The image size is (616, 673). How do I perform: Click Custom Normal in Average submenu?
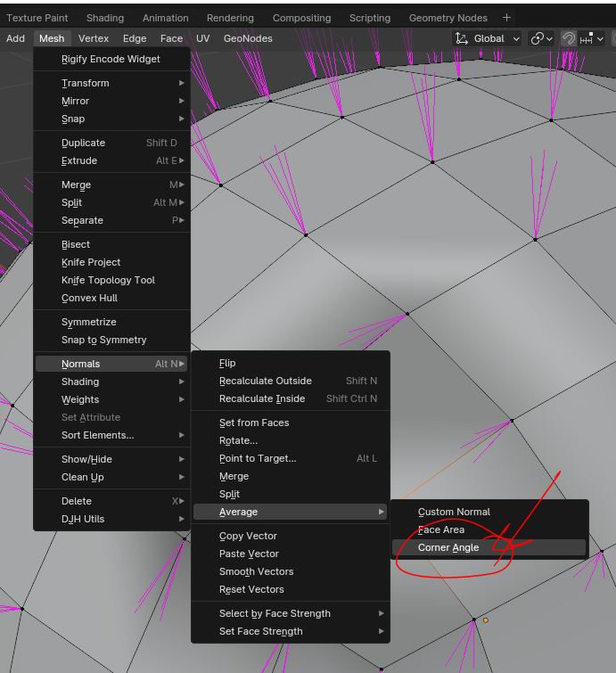tap(454, 512)
